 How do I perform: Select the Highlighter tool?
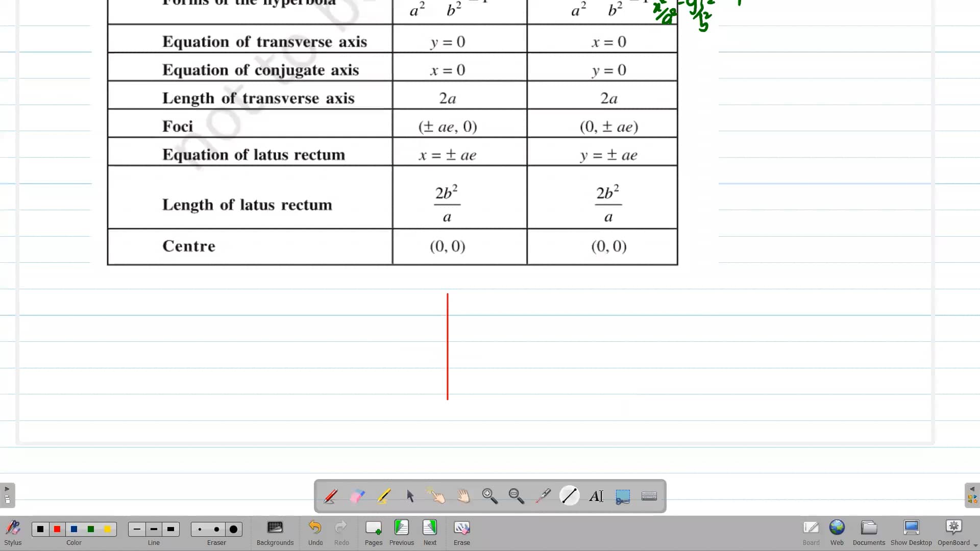(x=384, y=495)
